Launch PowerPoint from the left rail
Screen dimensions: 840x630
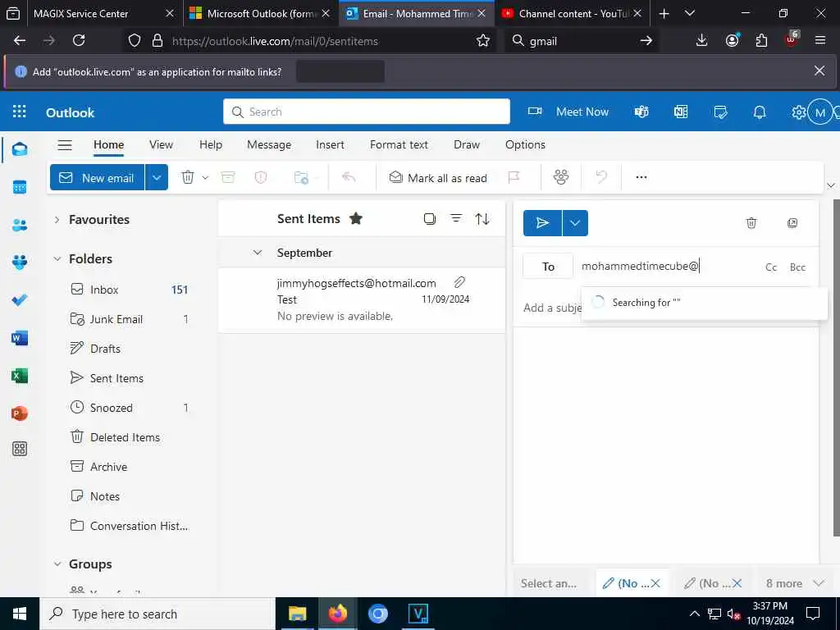[x=20, y=413]
